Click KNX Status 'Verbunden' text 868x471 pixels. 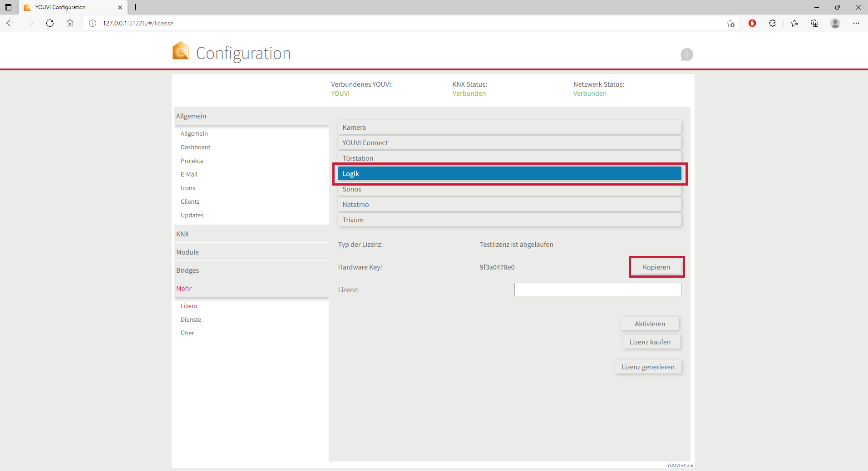click(469, 93)
